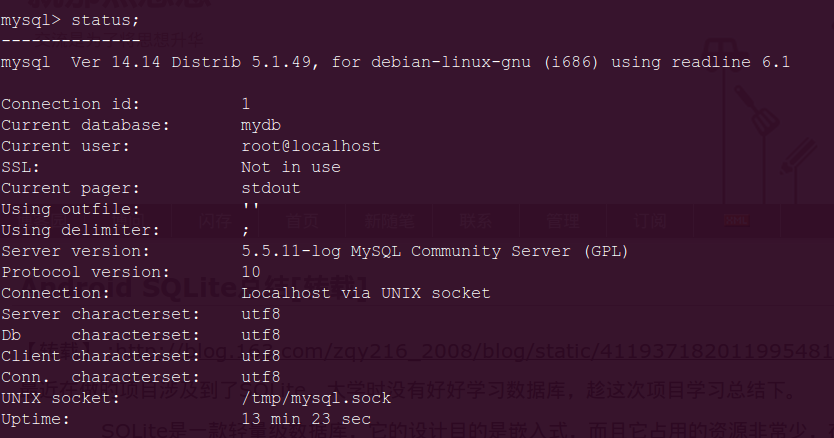The height and width of the screenshot is (438, 834).
Task: Click the root@localhost user value
Action: pos(311,146)
